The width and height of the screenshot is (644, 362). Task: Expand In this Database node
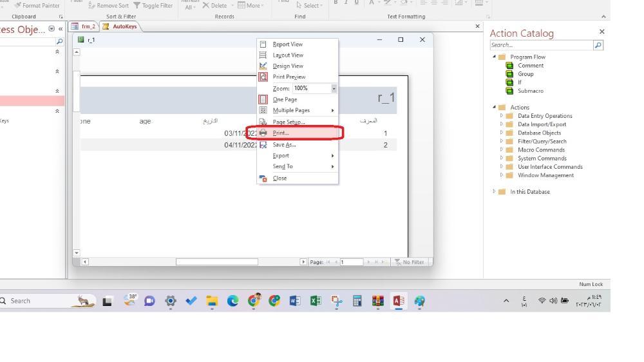pyautogui.click(x=494, y=191)
